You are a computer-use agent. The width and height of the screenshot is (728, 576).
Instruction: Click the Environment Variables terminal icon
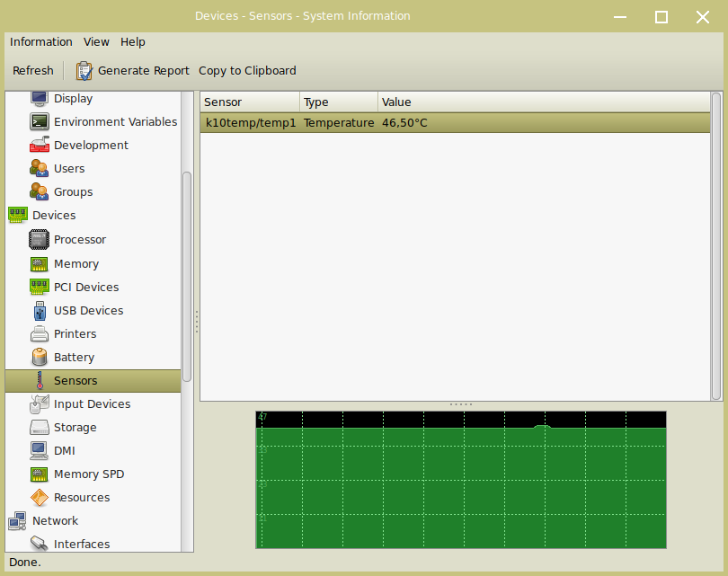click(x=40, y=121)
